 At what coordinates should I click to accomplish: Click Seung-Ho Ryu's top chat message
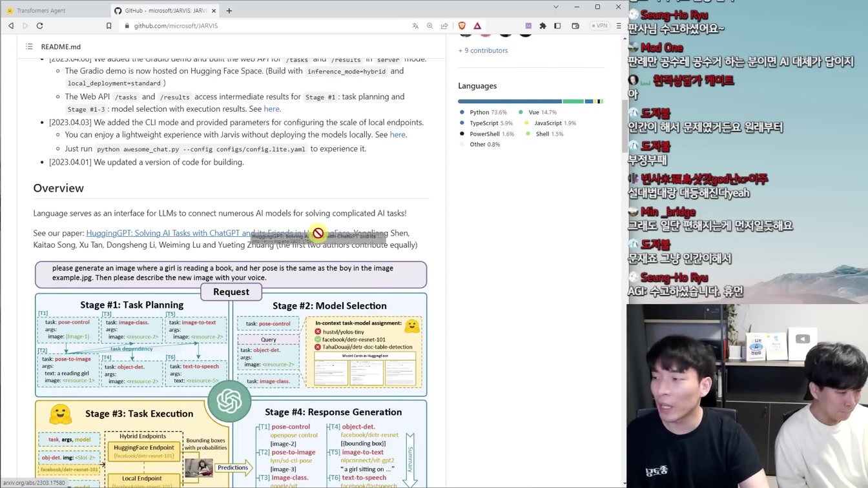676,28
